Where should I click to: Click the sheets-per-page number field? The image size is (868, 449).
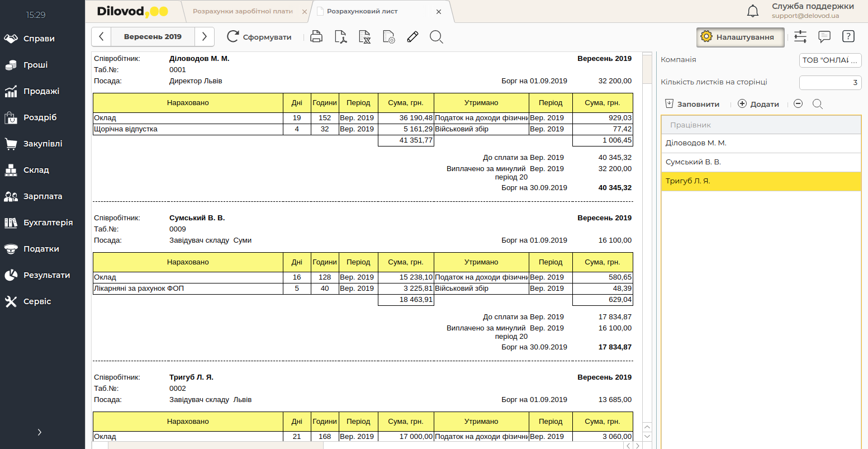click(830, 82)
